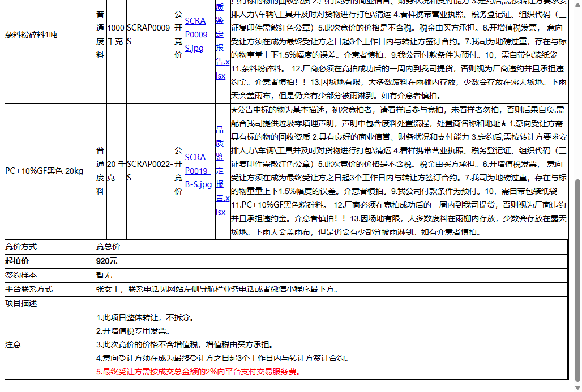Click the red 2% 交易服务费 note
Image resolution: width=582 pixels, height=392 pixels.
pyautogui.click(x=199, y=372)
